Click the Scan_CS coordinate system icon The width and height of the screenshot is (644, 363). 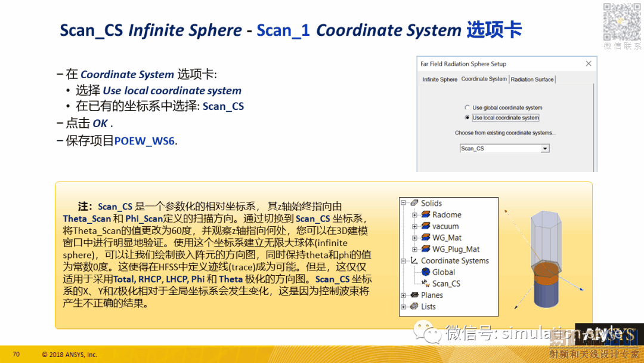[x=426, y=283]
